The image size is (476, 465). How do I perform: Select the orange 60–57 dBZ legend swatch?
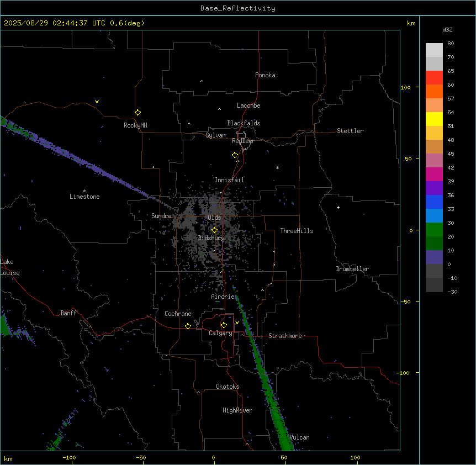pyautogui.click(x=434, y=91)
